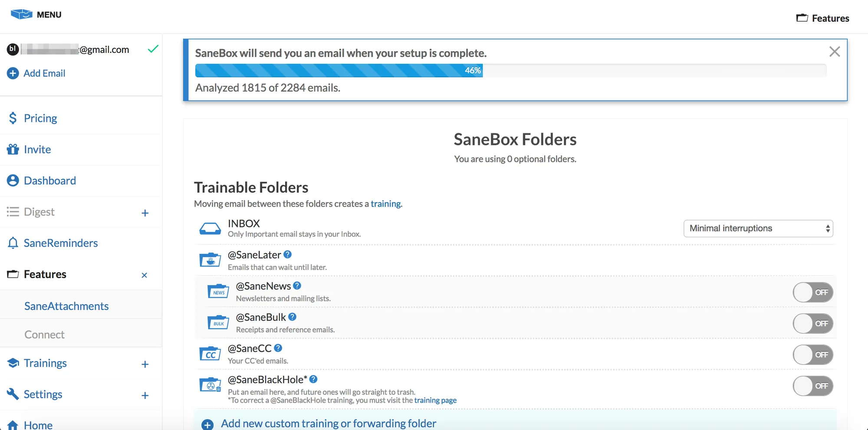Click the green checkmark beside the email
The image size is (868, 430).
(153, 49)
